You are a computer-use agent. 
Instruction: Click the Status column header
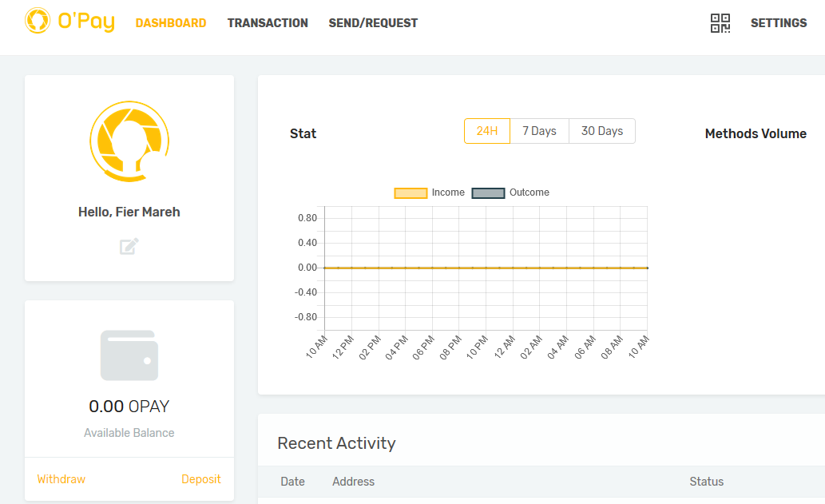coord(706,482)
